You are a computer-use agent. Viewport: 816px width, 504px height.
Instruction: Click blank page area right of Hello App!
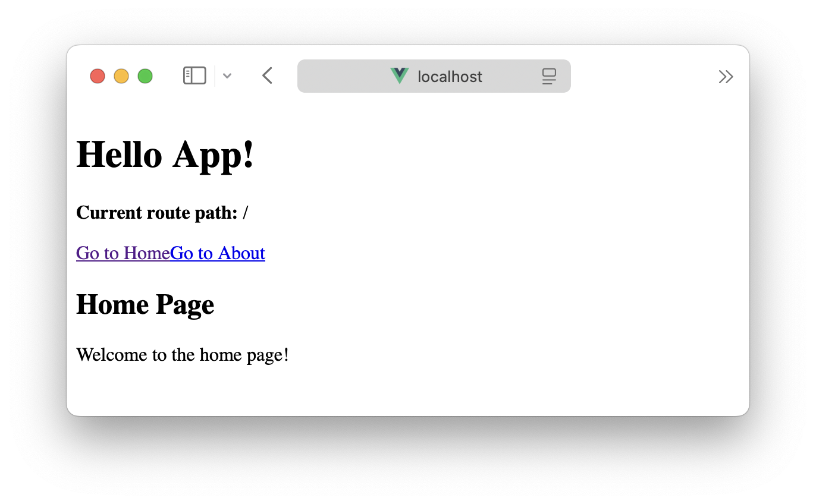pyautogui.click(x=476, y=155)
